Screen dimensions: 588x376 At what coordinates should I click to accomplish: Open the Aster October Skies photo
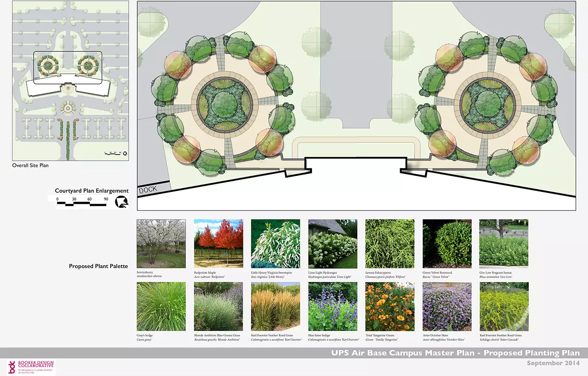coord(447,306)
